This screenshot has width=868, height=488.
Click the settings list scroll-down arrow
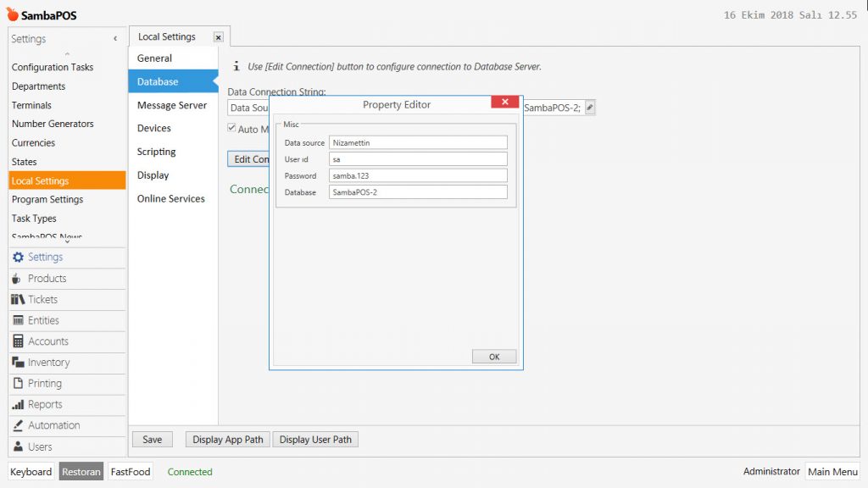point(67,241)
